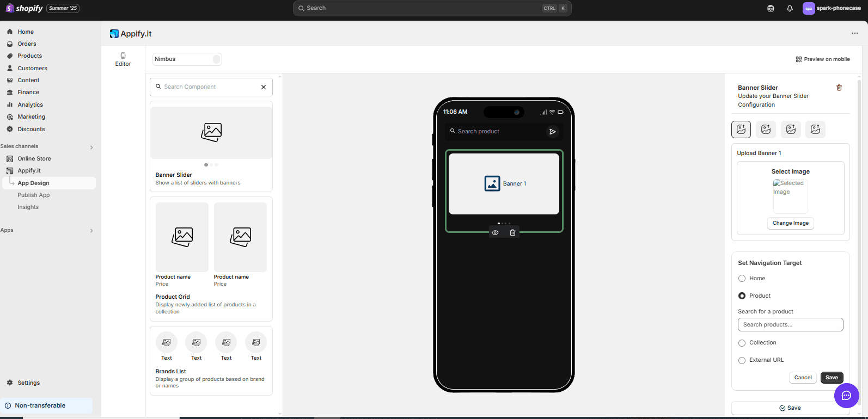Image resolution: width=868 pixels, height=419 pixels.
Task: Click the trash icon below phone banner
Action: coord(512,233)
